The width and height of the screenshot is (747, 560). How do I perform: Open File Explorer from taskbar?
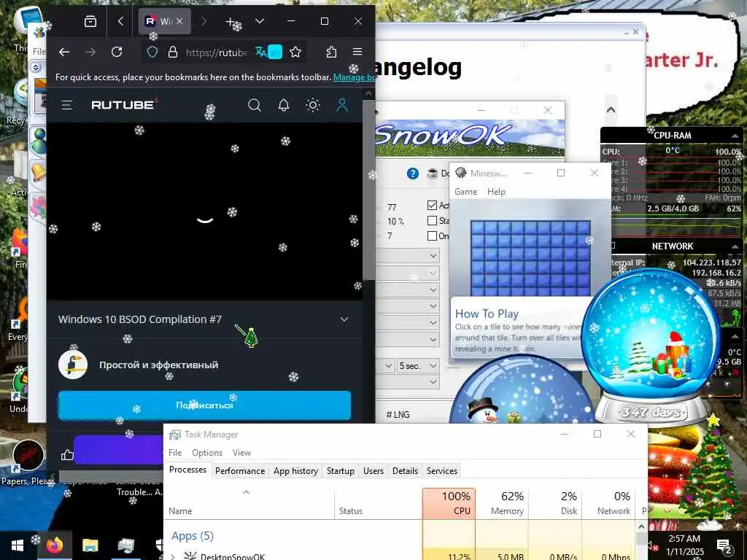[90, 545]
